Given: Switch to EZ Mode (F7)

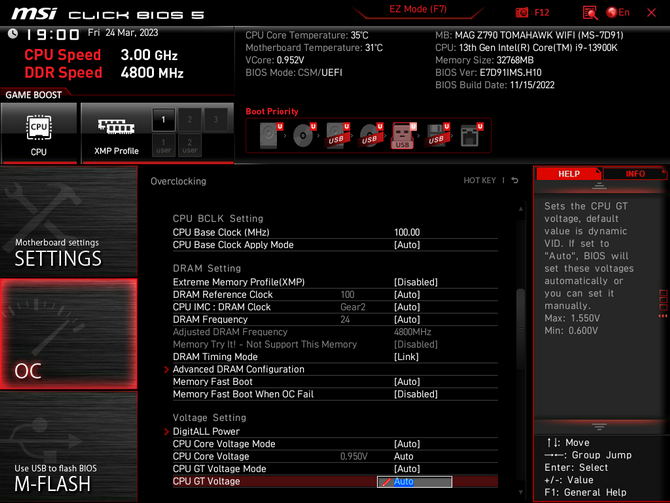Looking at the screenshot, I should coord(418,9).
